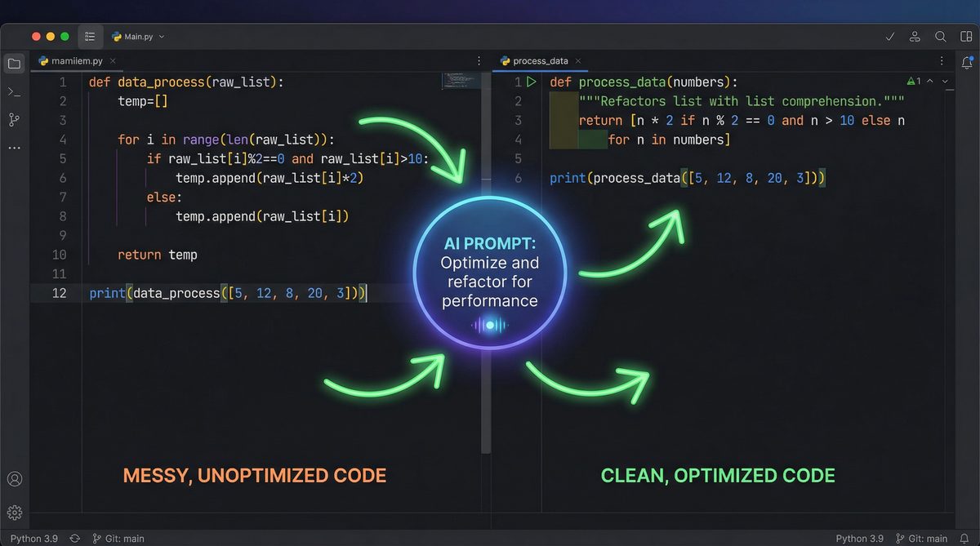The height and width of the screenshot is (546, 980).
Task: Click the Notifications bell in right sidebar
Action: click(x=967, y=63)
